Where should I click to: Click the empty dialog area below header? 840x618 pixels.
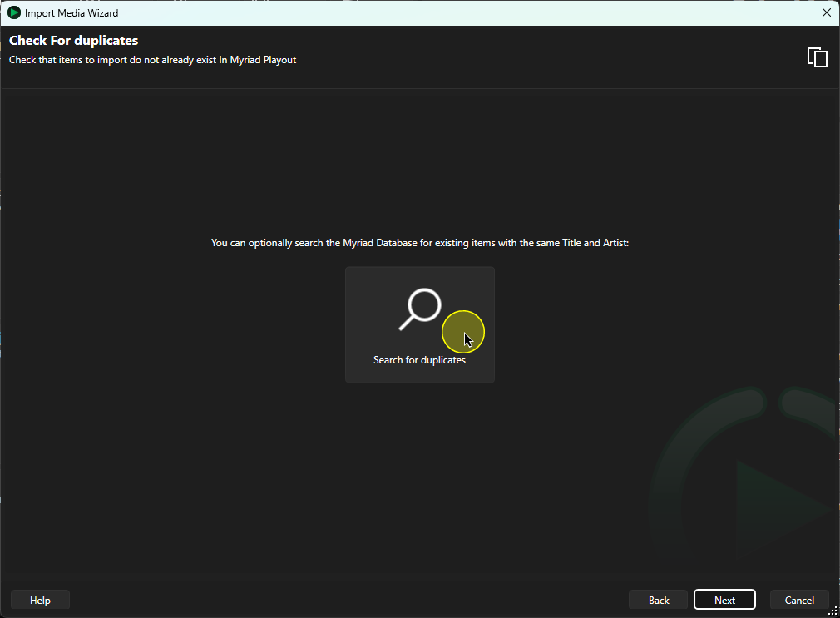(x=419, y=161)
